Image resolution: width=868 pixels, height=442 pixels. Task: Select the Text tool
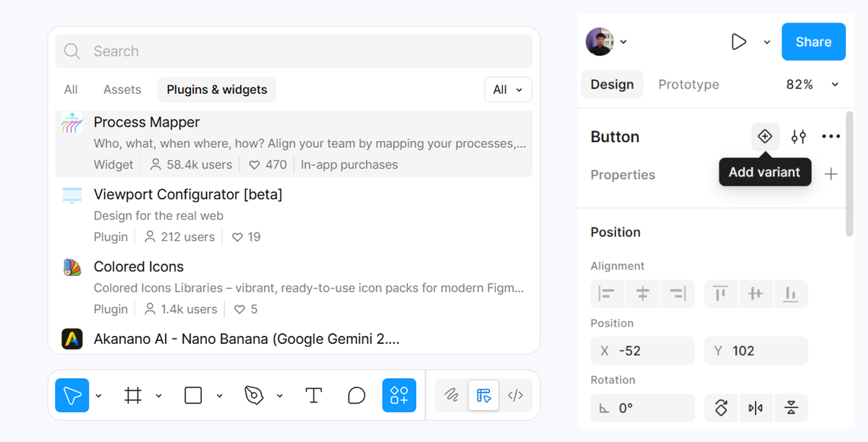click(314, 396)
